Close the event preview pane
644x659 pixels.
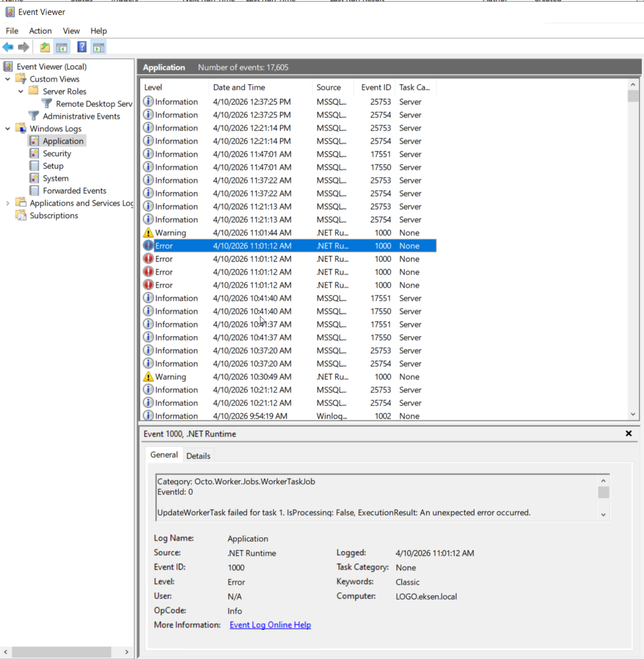629,434
